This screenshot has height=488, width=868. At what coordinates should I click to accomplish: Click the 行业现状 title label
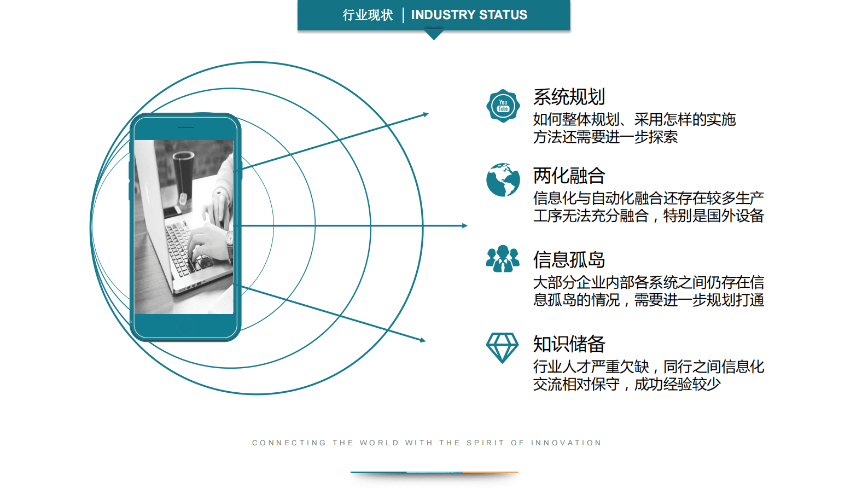[368, 15]
